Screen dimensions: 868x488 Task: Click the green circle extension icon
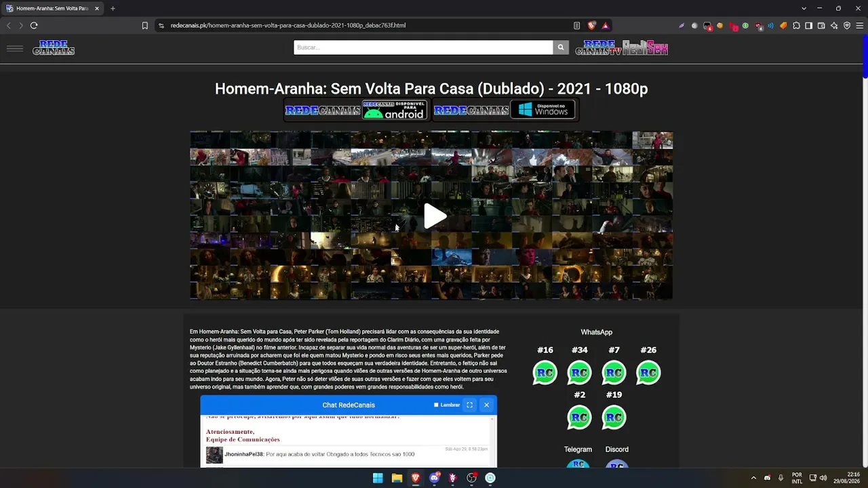[x=745, y=26]
